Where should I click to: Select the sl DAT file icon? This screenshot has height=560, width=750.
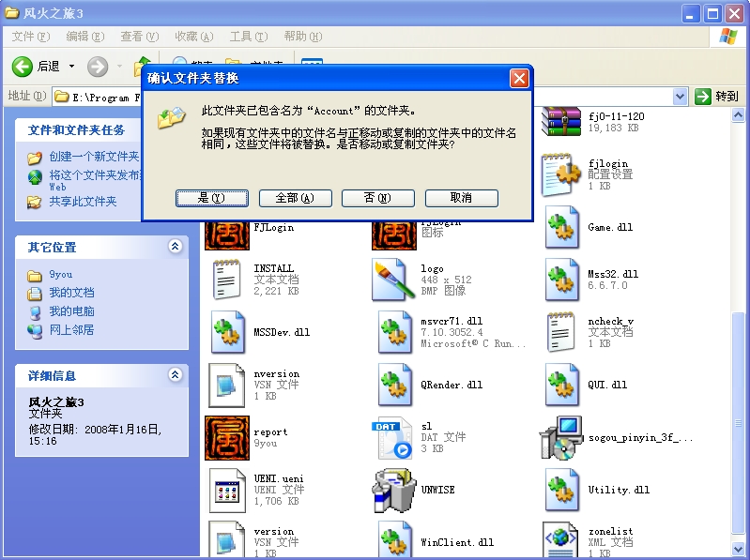(x=392, y=438)
